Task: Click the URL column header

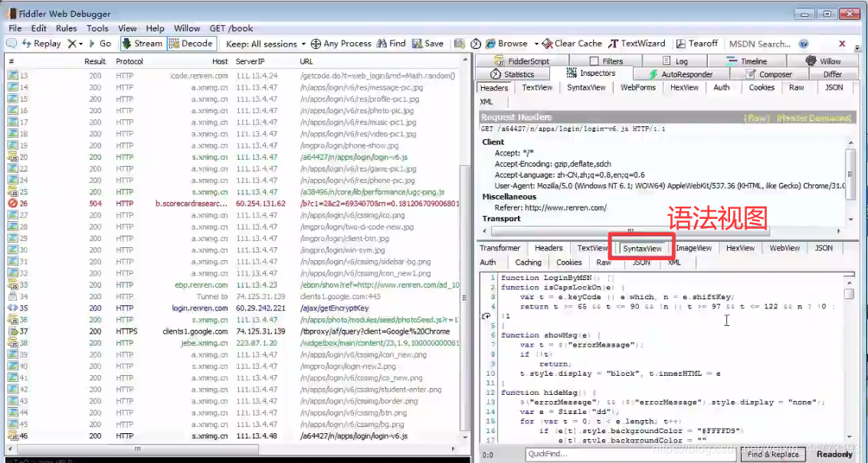Action: [x=306, y=61]
